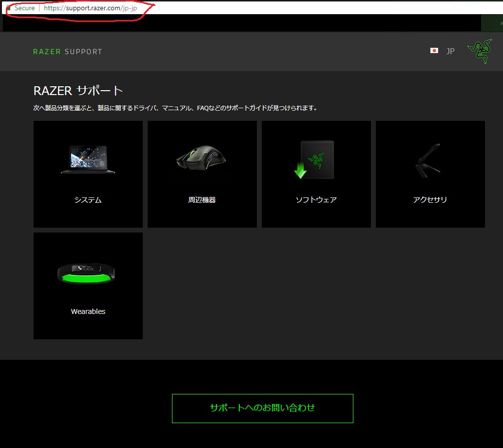The height and width of the screenshot is (448, 503).
Task: Go to RAZER SUPPORT home link
Action: [x=68, y=52]
